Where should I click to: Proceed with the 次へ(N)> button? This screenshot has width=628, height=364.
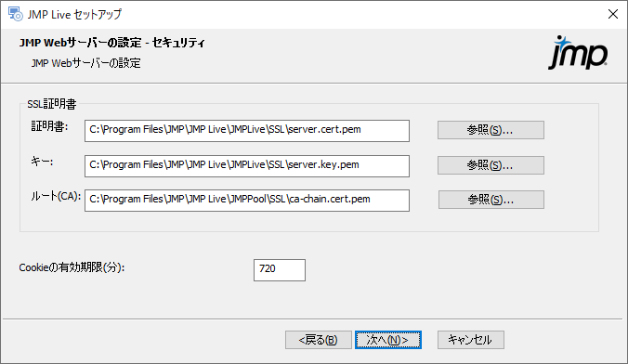pos(387,340)
